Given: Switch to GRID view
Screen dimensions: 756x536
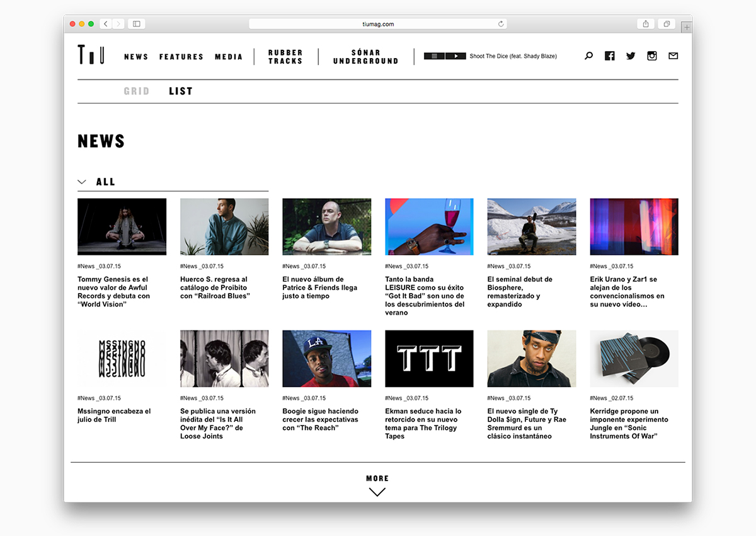Looking at the screenshot, I should (x=137, y=91).
